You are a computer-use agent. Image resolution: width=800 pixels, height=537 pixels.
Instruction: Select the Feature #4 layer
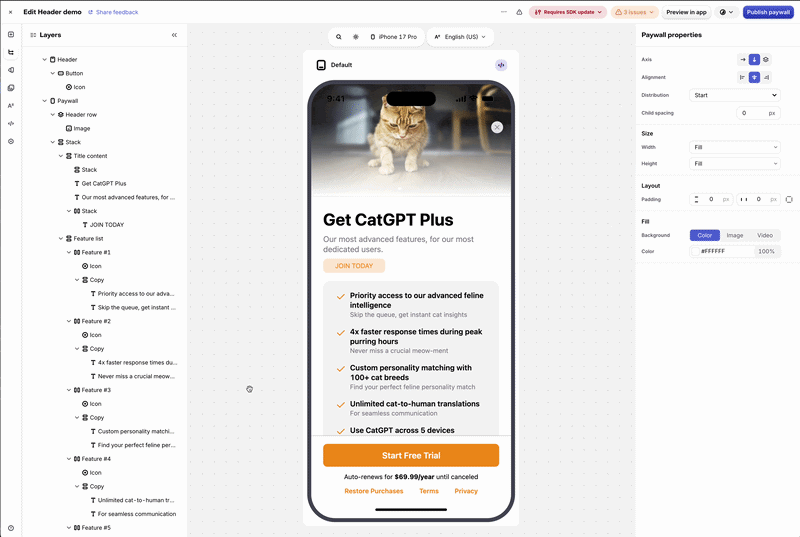coord(92,459)
